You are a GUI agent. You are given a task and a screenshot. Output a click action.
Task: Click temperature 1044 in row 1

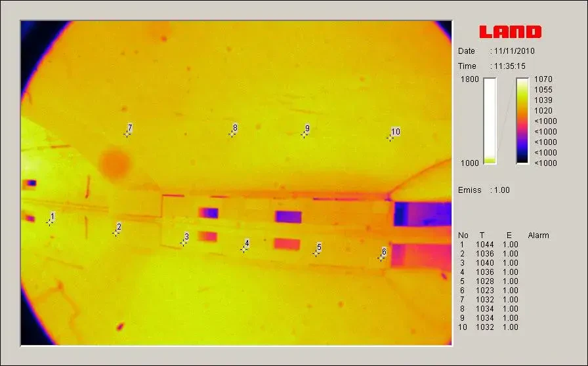(484, 245)
